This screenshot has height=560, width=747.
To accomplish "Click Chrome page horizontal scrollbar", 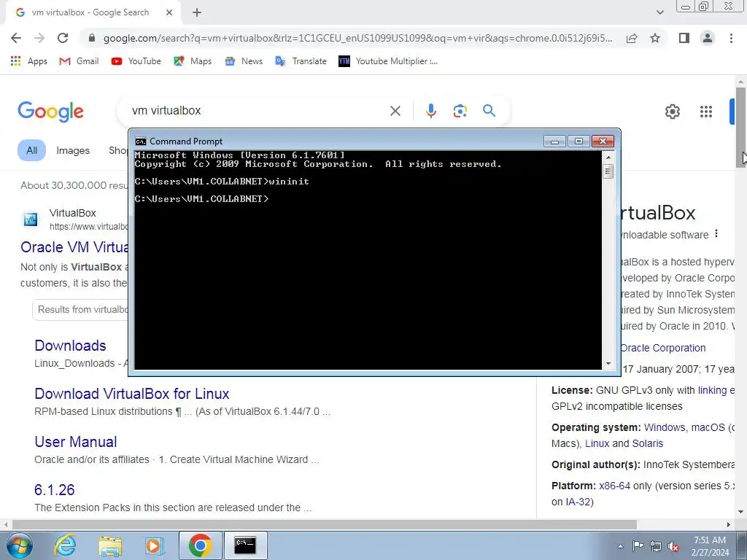I will point(324,524).
